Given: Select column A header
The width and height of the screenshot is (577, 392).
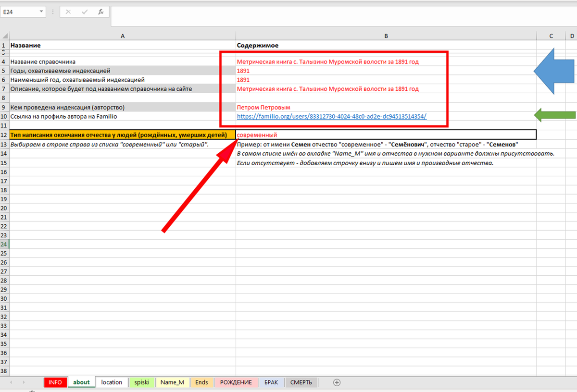Looking at the screenshot, I should (122, 36).
